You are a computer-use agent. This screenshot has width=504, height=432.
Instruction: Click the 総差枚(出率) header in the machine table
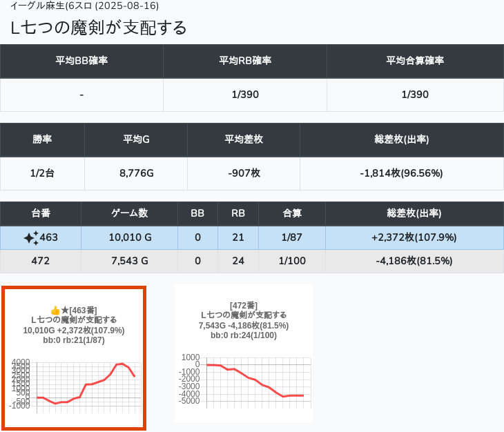[x=414, y=213]
